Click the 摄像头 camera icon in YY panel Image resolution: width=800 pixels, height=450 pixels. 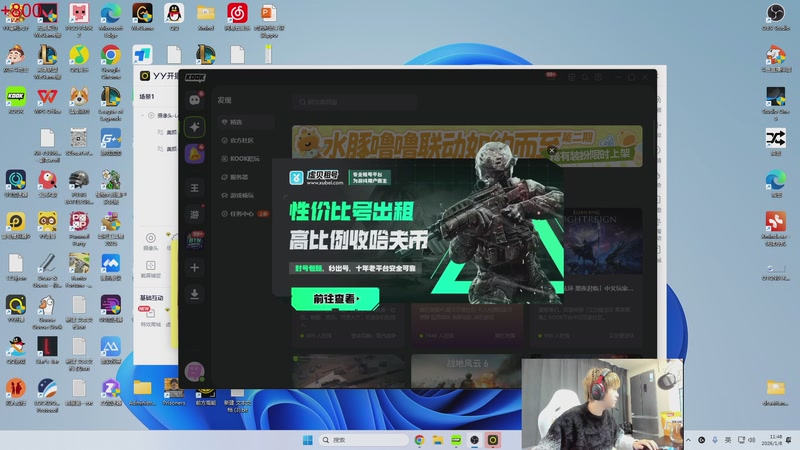151,241
